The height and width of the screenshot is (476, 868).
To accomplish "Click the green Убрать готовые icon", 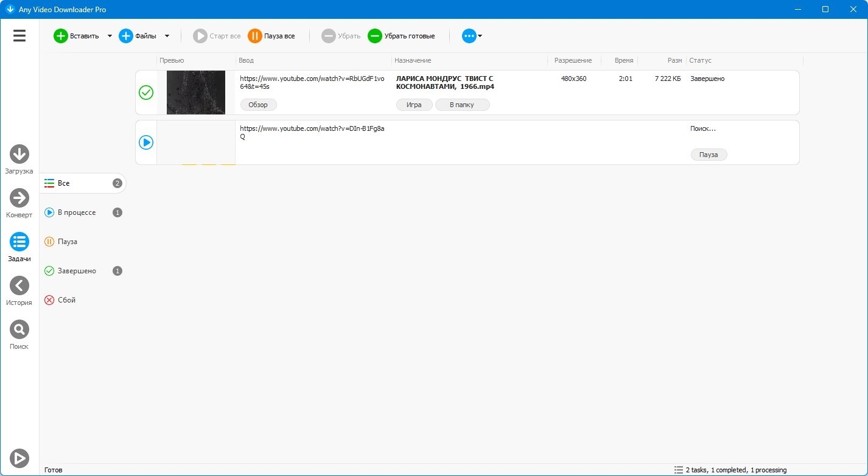I will 375,36.
